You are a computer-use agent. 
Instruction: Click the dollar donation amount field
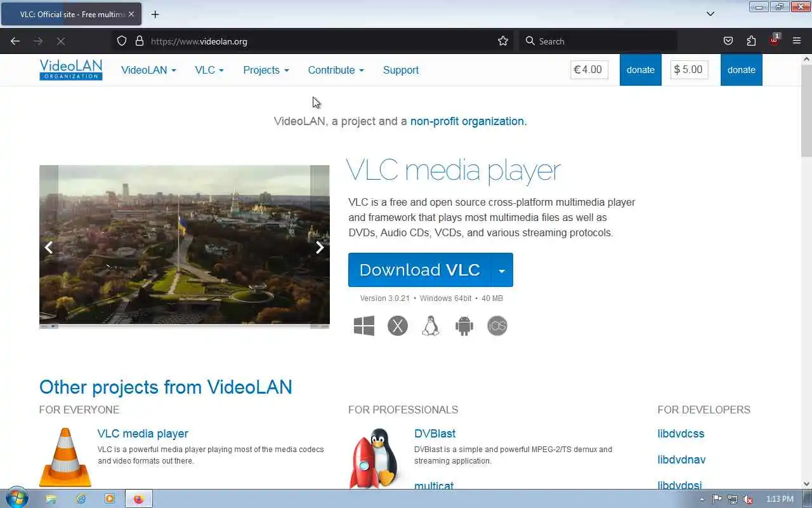[690, 70]
